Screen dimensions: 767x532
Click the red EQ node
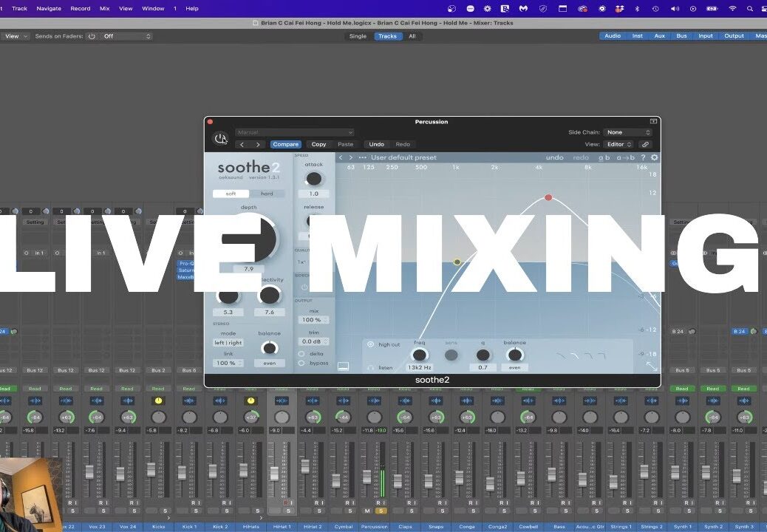[x=548, y=197]
